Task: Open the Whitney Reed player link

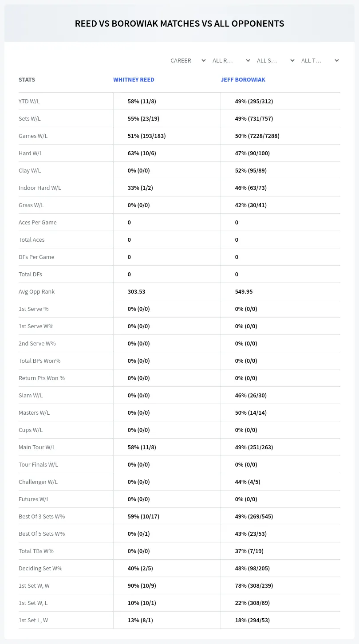Action: [x=134, y=80]
